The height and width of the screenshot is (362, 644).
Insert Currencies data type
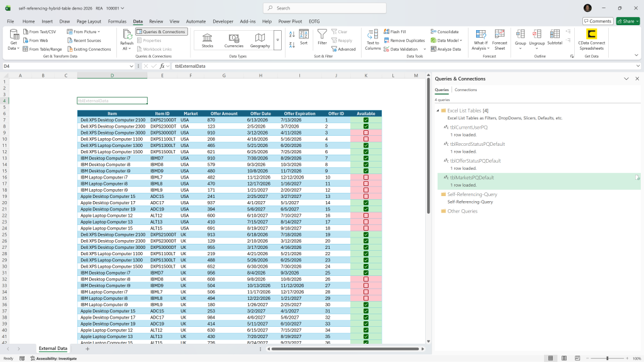pyautogui.click(x=234, y=40)
